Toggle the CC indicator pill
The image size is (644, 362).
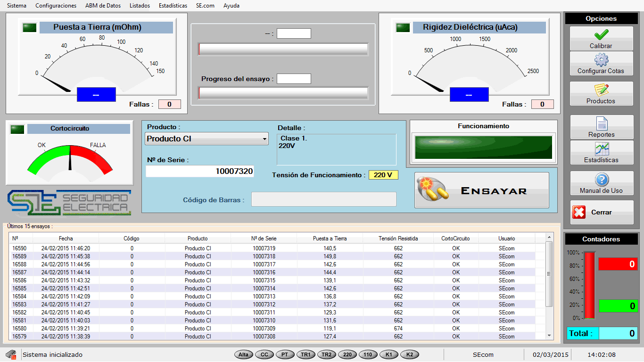(x=264, y=354)
